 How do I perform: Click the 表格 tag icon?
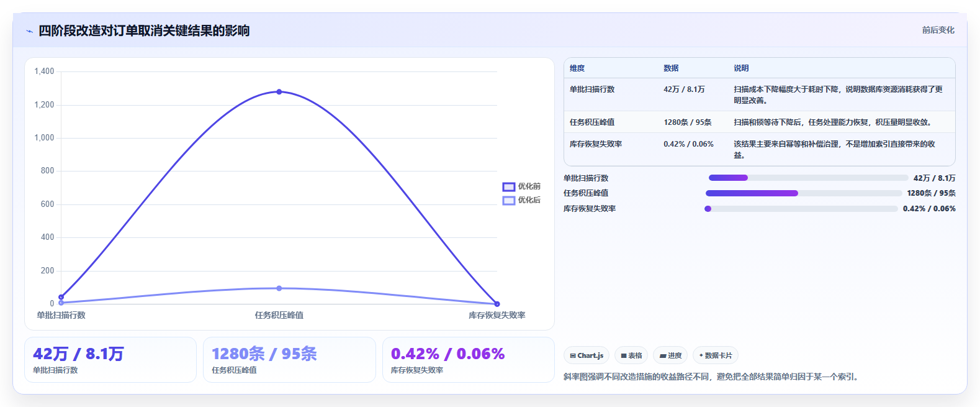click(624, 356)
